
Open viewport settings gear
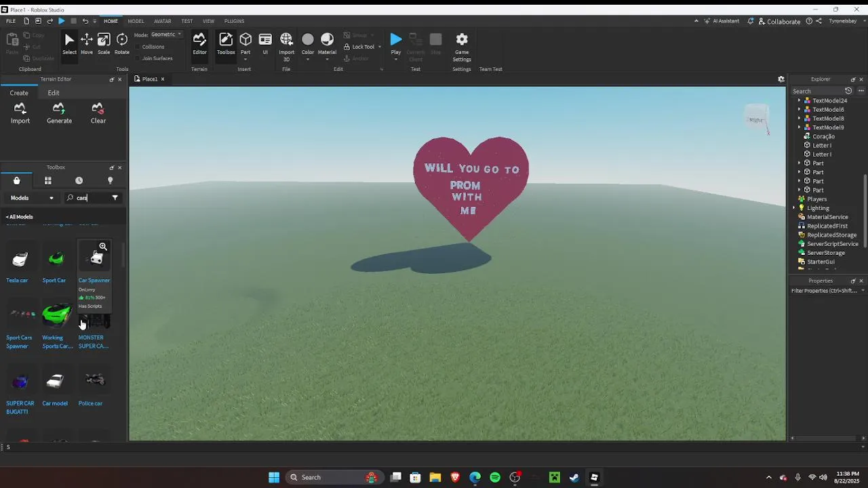click(x=781, y=79)
